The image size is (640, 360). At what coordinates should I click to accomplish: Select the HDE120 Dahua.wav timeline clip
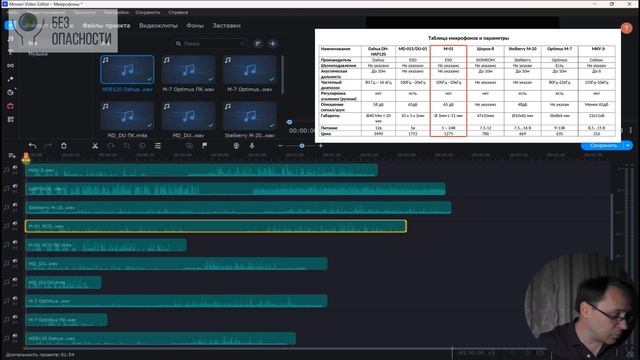pos(161,338)
